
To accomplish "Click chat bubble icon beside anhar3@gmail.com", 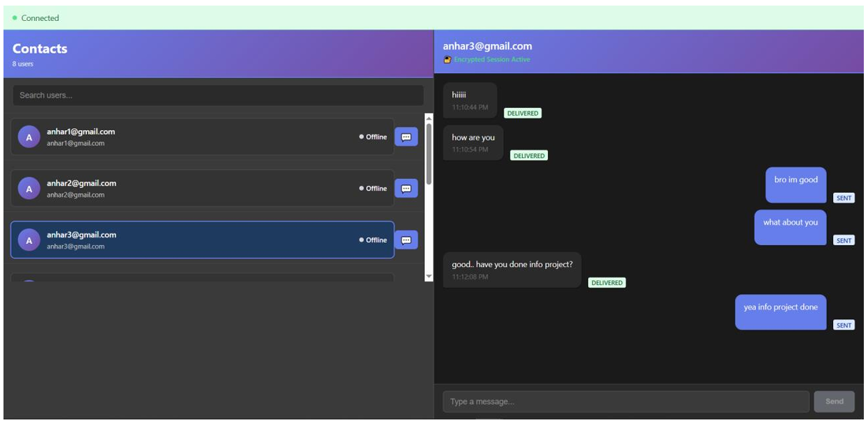I will [x=406, y=240].
